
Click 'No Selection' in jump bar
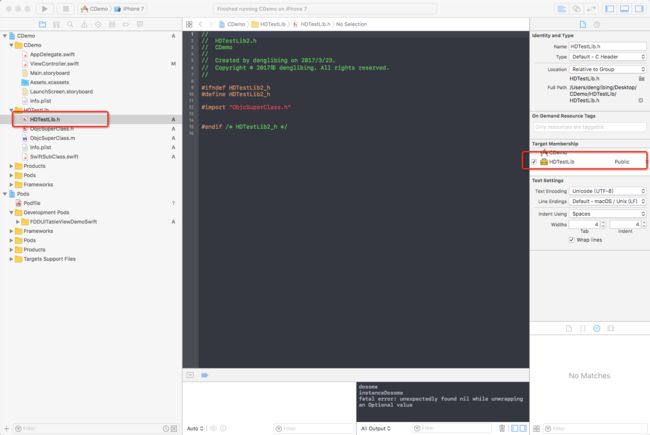point(351,24)
